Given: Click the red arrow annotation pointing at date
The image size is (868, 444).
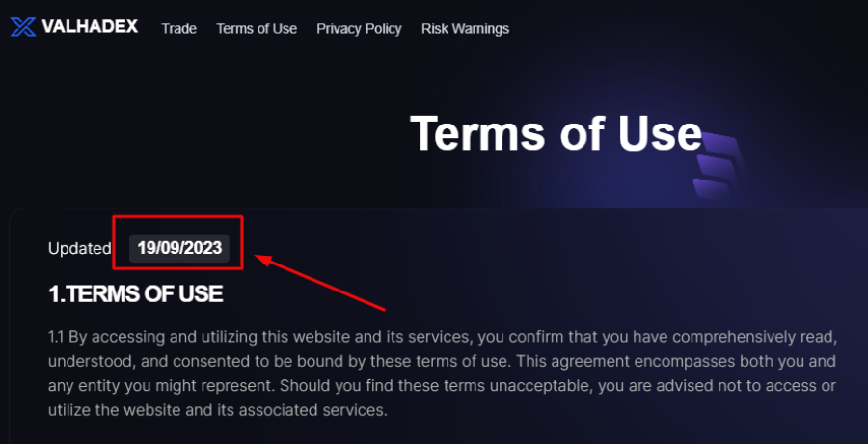Looking at the screenshot, I should (319, 282).
